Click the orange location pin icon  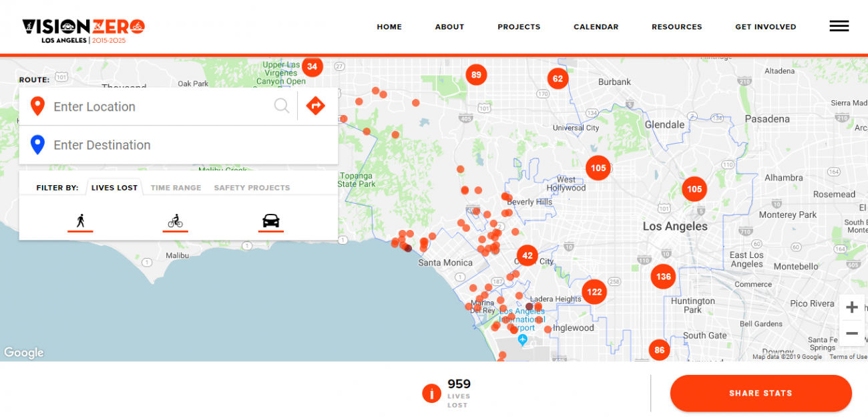pyautogui.click(x=37, y=106)
